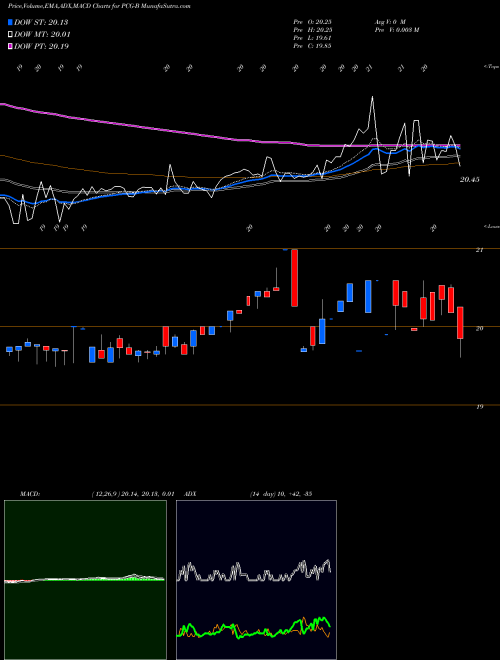Open the green MACD indicator panel

pyautogui.click(x=85, y=580)
